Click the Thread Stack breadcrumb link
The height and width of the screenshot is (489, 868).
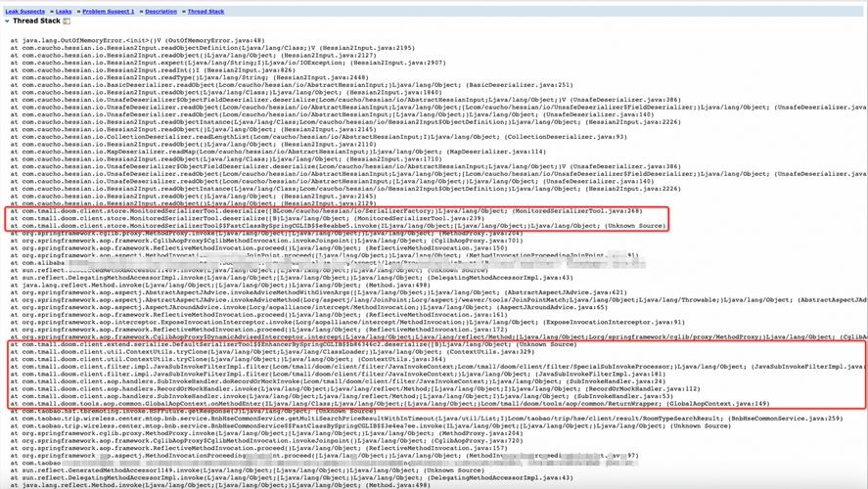click(x=206, y=11)
